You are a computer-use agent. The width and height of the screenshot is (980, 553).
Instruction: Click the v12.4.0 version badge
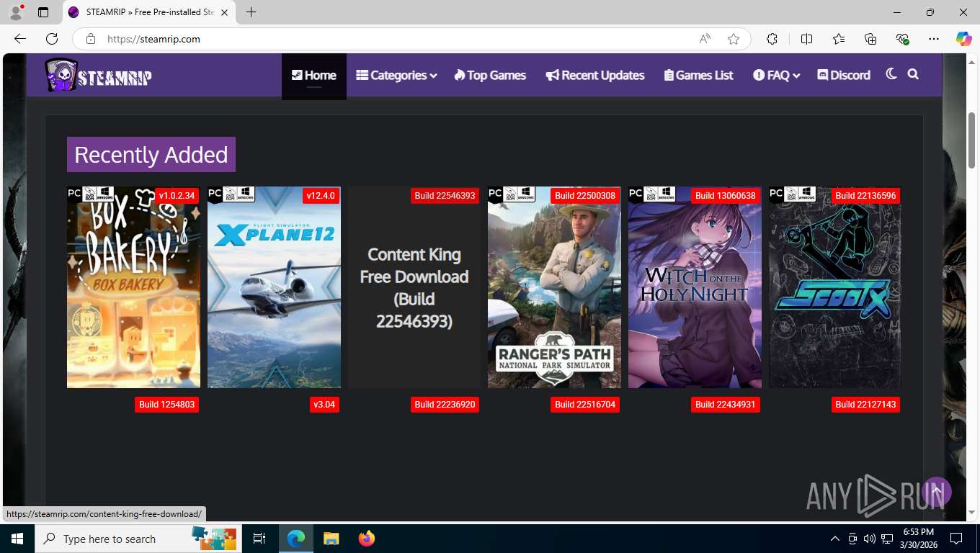[321, 196]
